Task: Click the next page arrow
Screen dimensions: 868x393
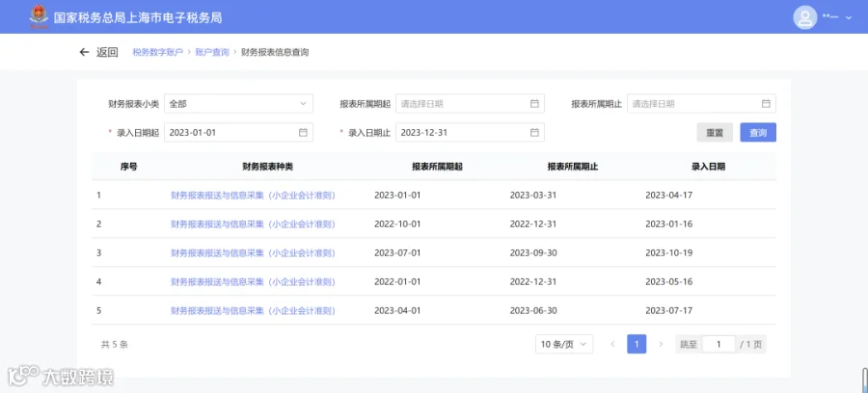Action: coord(661,344)
